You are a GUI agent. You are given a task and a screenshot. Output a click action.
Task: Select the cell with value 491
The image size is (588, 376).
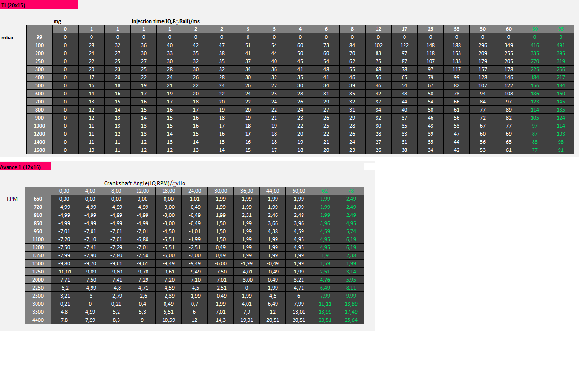560,44
